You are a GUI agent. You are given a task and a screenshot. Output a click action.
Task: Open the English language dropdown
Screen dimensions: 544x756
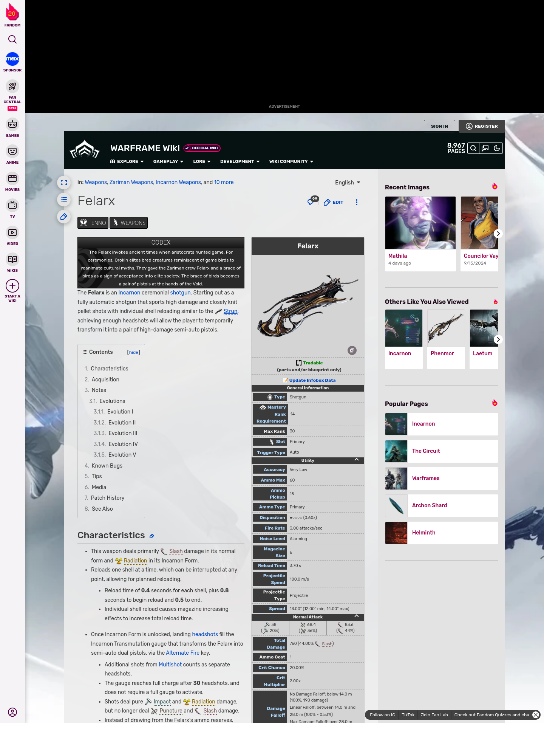point(348,183)
